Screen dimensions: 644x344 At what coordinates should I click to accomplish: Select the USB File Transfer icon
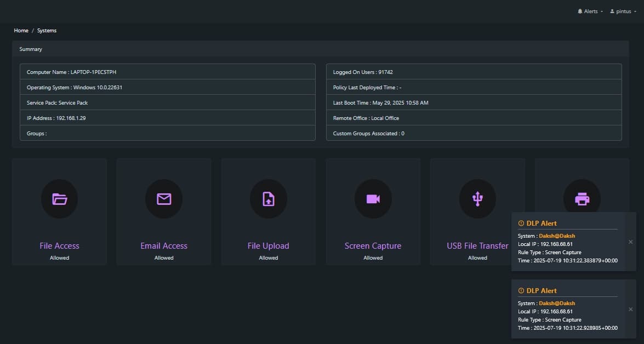[477, 199]
